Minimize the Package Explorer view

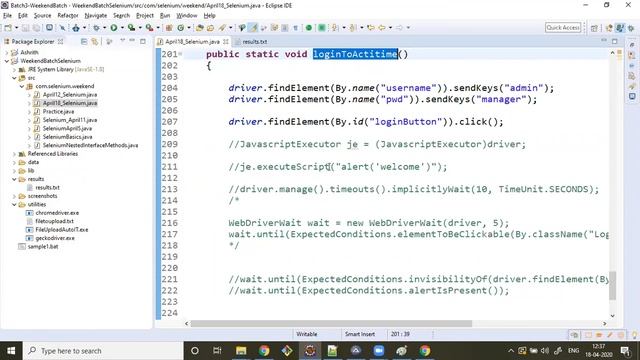click(x=132, y=41)
